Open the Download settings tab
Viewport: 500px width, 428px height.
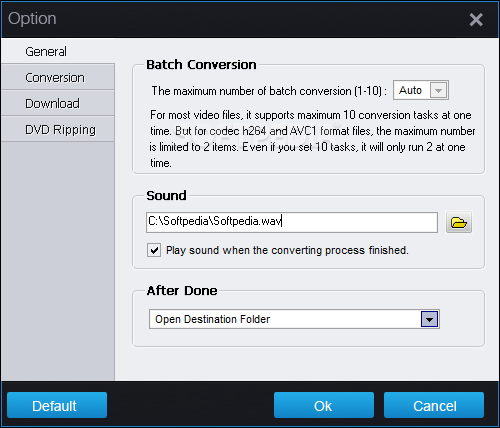[x=58, y=103]
